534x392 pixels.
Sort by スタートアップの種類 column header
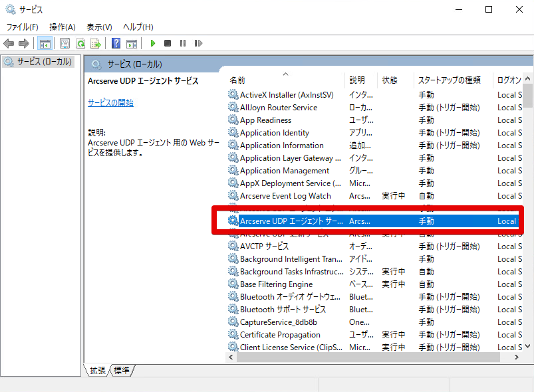(x=449, y=80)
